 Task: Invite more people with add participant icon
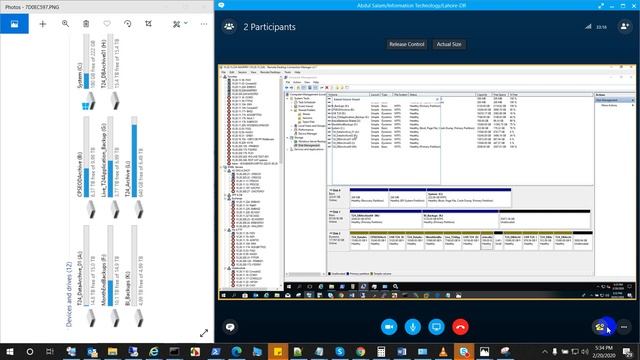pos(624,27)
